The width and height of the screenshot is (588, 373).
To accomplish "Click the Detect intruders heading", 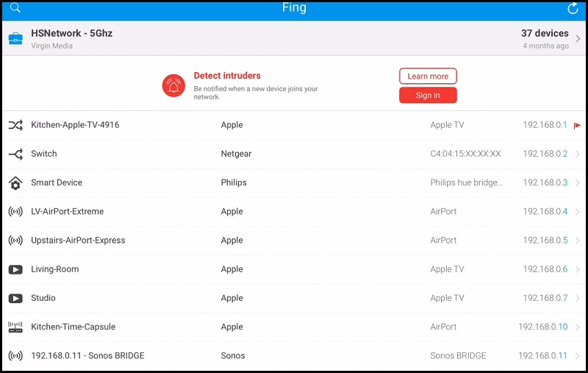I will (x=227, y=76).
